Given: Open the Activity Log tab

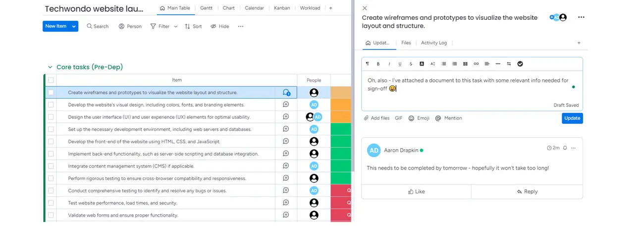Looking at the screenshot, I should click(433, 43).
